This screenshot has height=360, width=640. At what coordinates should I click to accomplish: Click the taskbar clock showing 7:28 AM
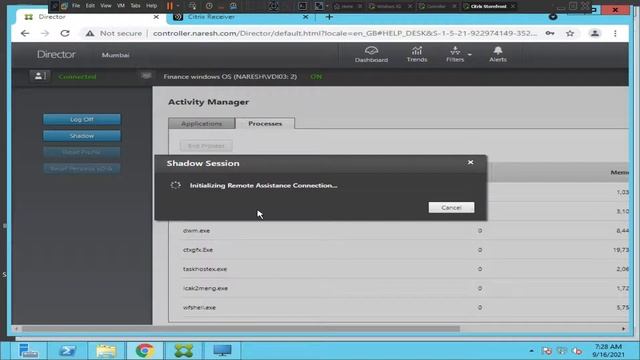(x=608, y=351)
